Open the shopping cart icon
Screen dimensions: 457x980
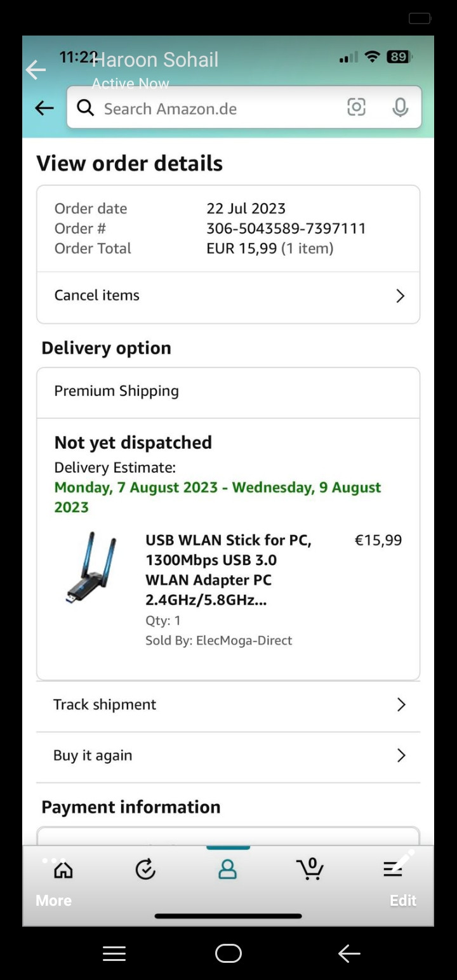click(x=310, y=868)
